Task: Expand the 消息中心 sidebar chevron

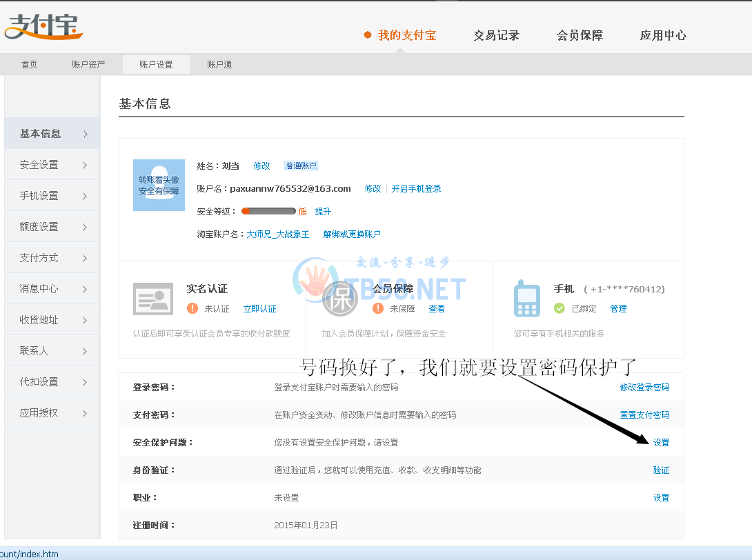Action: pos(86,289)
